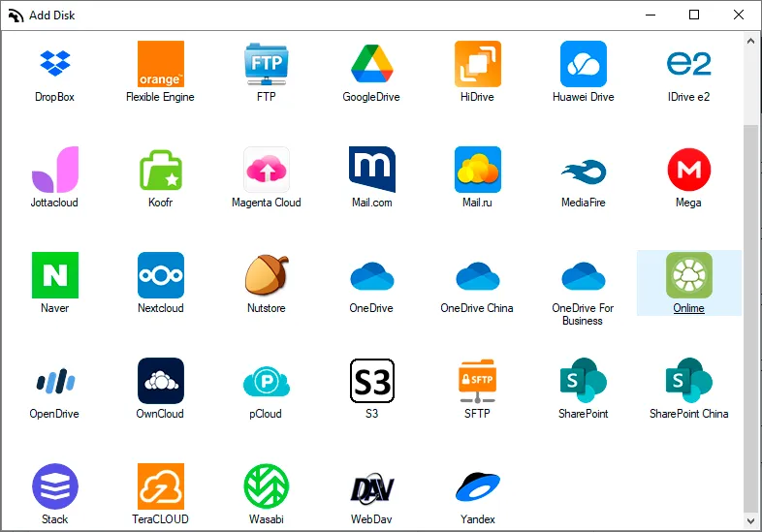Select the Jottacloud icon

[55, 169]
